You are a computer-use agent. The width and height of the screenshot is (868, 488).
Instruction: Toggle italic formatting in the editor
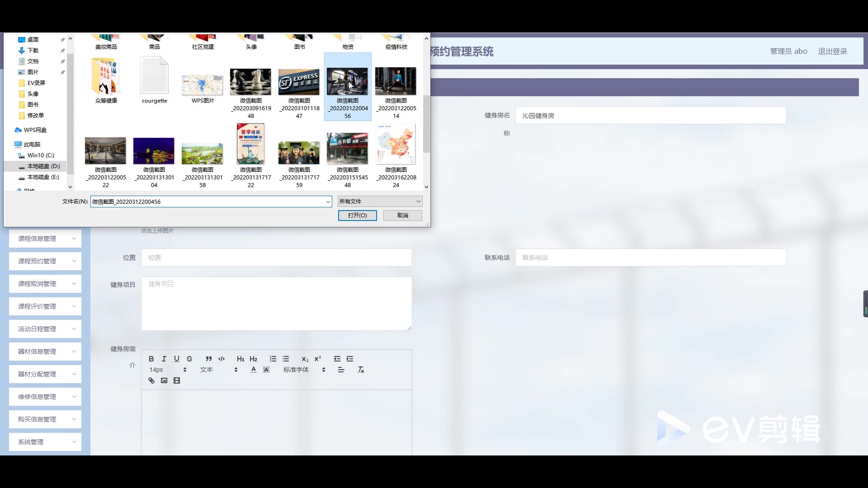[x=164, y=359]
